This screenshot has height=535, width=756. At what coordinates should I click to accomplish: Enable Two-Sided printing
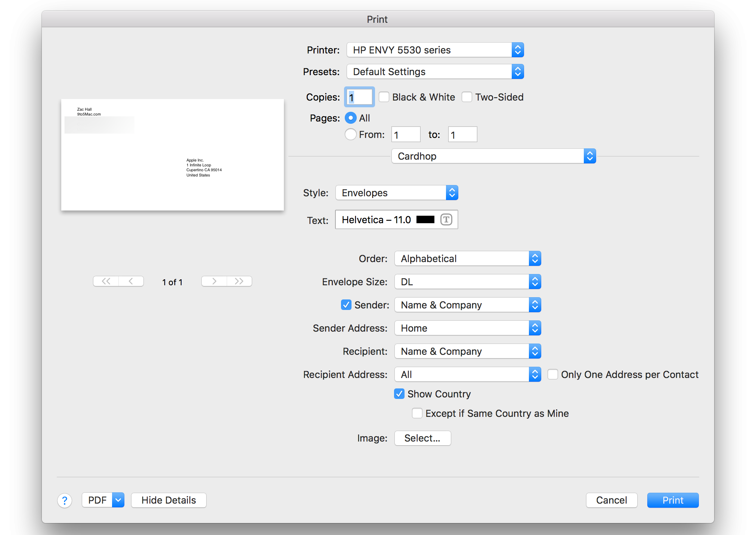coord(467,97)
